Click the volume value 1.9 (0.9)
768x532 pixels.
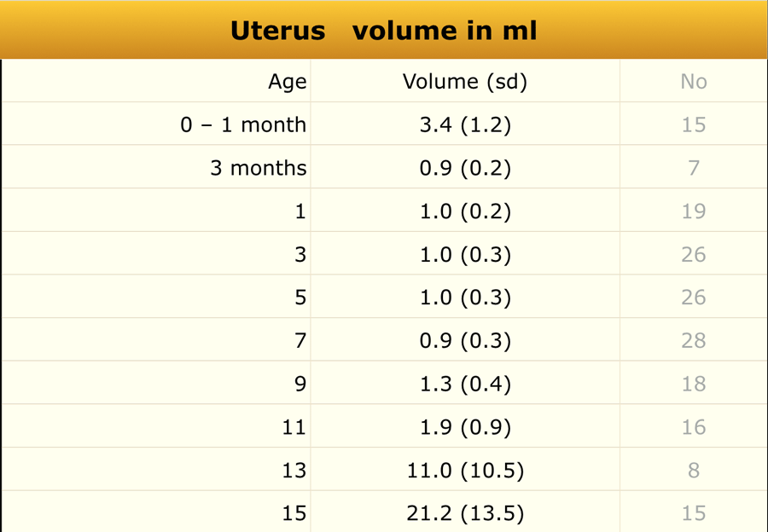click(x=465, y=427)
